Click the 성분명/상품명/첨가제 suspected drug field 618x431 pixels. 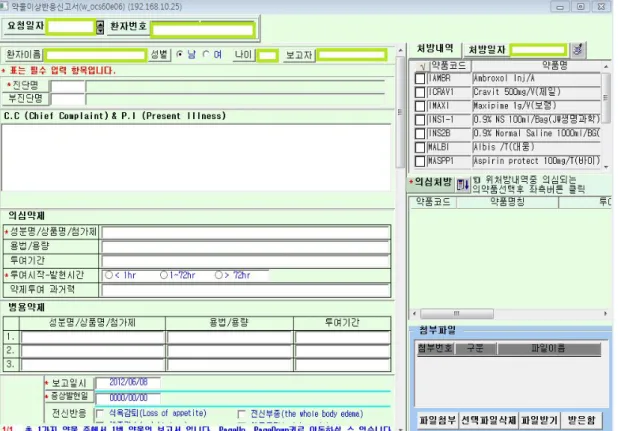tap(246, 232)
